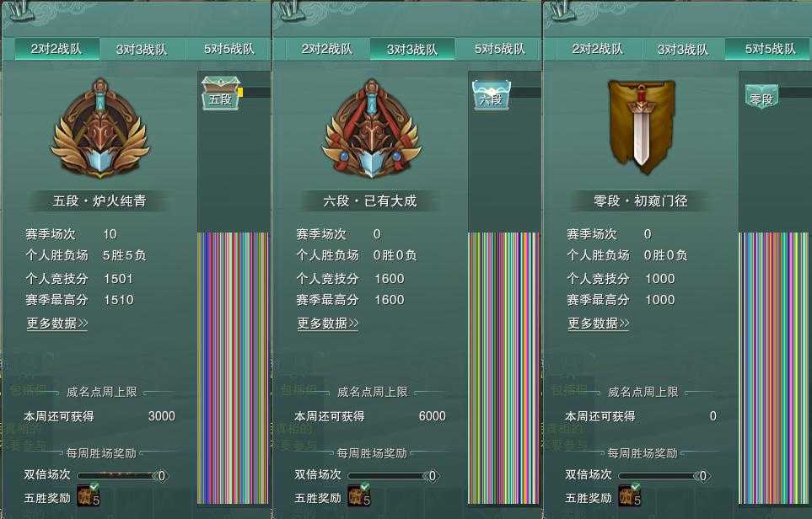Open 更多数据 link under the 1510 season high
The image size is (812, 519).
coord(57,324)
